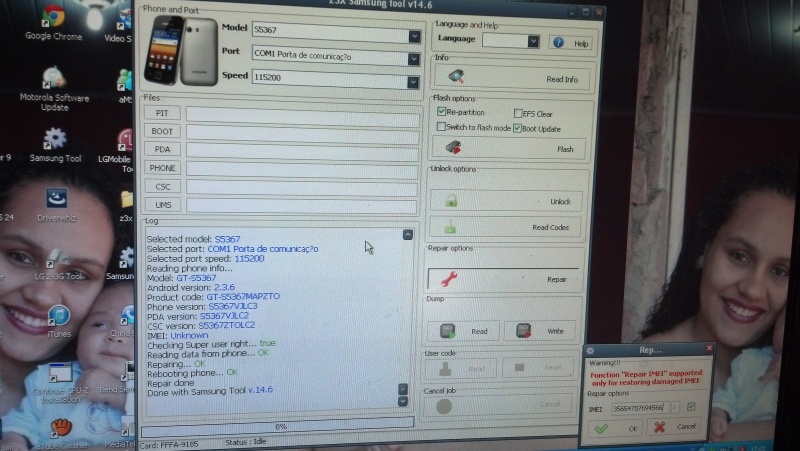Click the 0% progress bar
This screenshot has height=451, width=800.
[x=278, y=428]
